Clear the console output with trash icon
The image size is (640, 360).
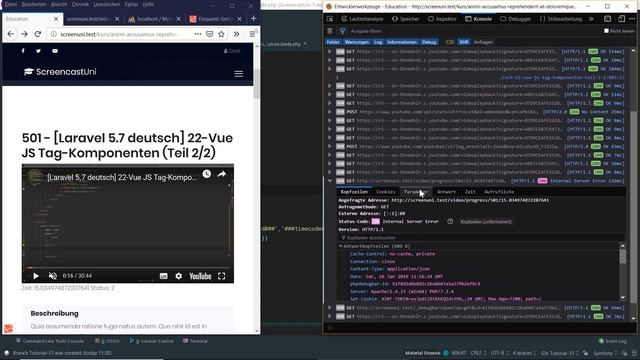(330, 31)
